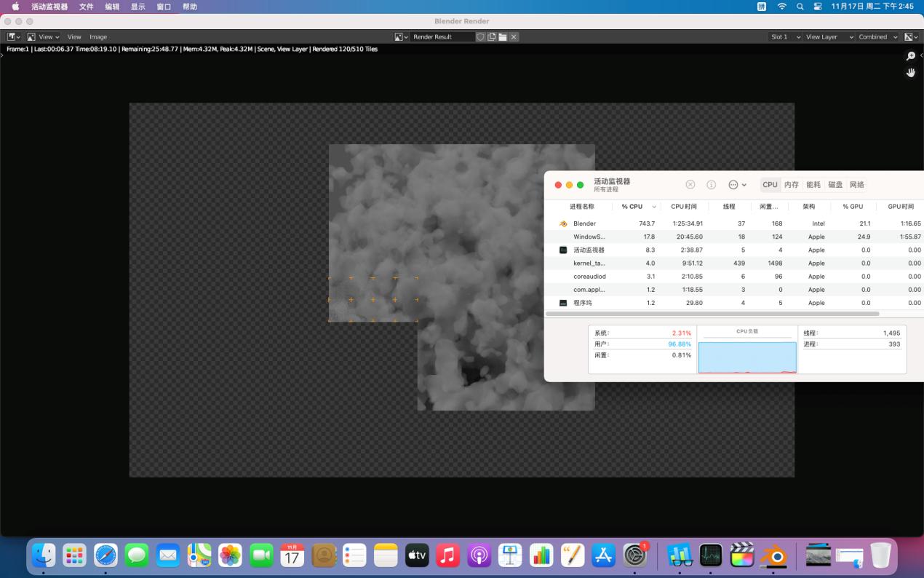
Task: Click the zoom magnifier gizmo in viewport
Action: 910,56
